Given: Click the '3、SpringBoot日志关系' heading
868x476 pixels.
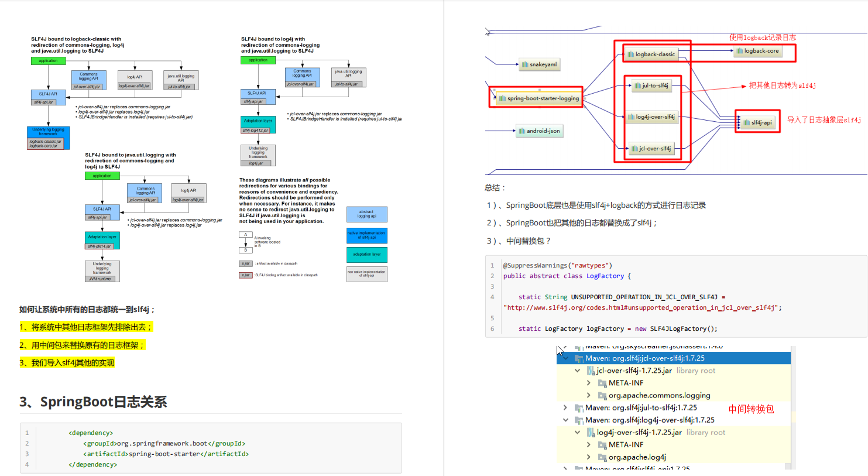Looking at the screenshot, I should (x=93, y=402).
